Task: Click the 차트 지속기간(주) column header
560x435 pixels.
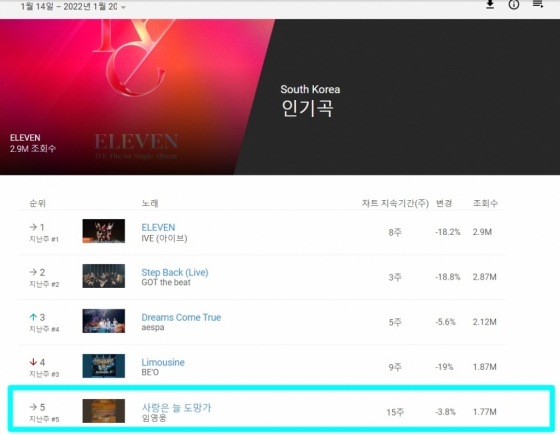Action: pyautogui.click(x=395, y=203)
